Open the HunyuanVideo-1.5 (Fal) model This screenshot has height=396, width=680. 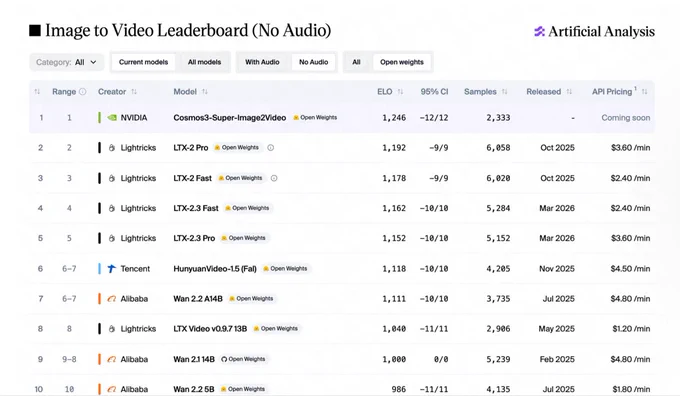215,268
